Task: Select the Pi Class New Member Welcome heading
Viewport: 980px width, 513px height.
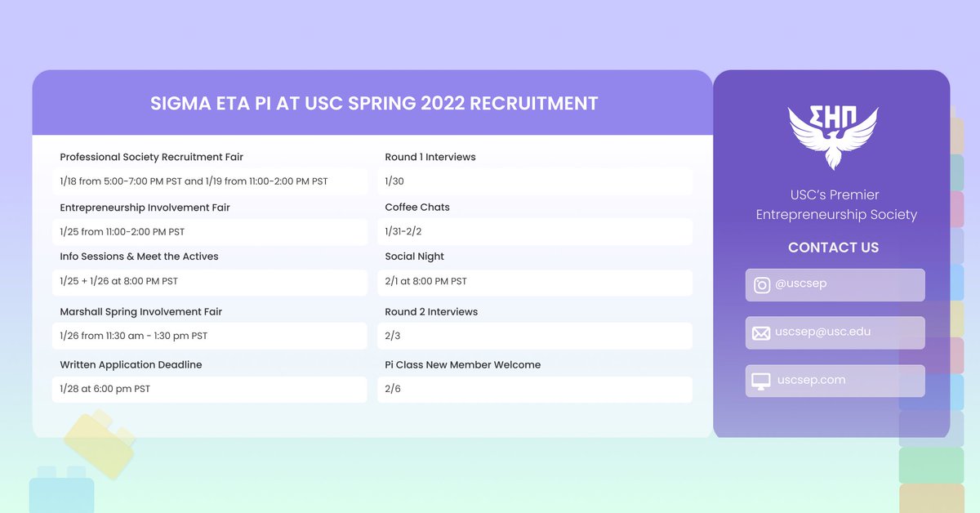Action: [x=463, y=364]
